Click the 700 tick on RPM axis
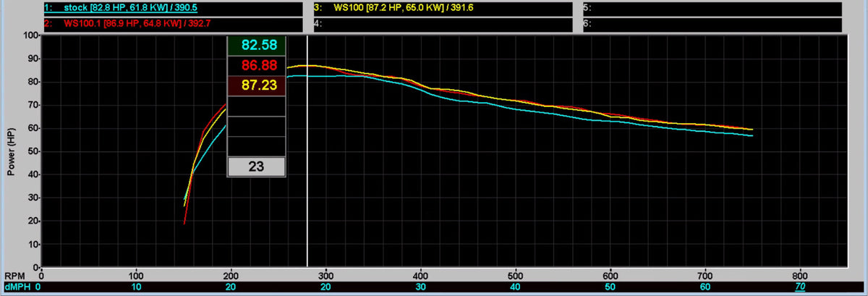 [x=705, y=276]
